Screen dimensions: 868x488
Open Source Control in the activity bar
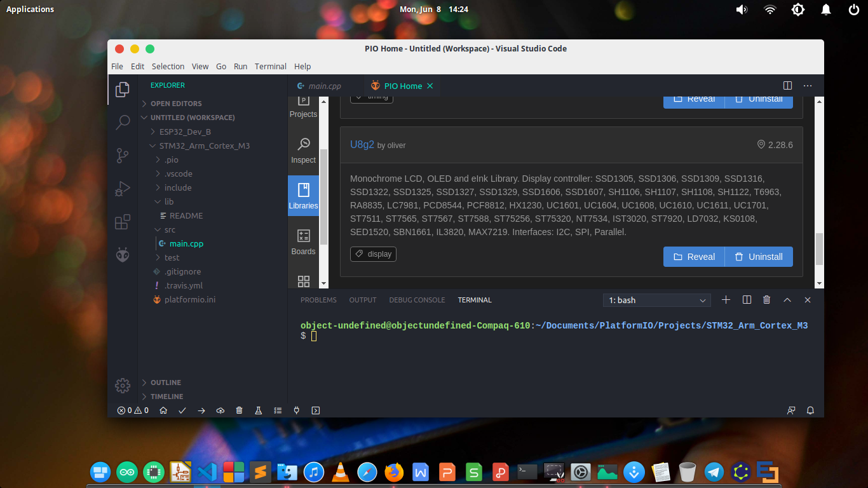123,156
